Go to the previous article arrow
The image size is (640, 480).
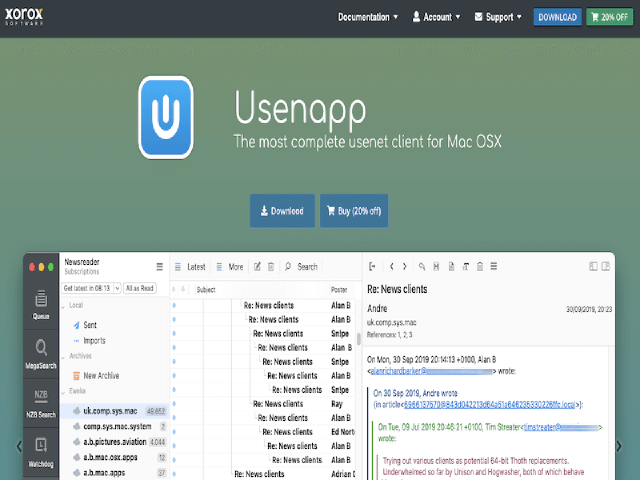[391, 267]
